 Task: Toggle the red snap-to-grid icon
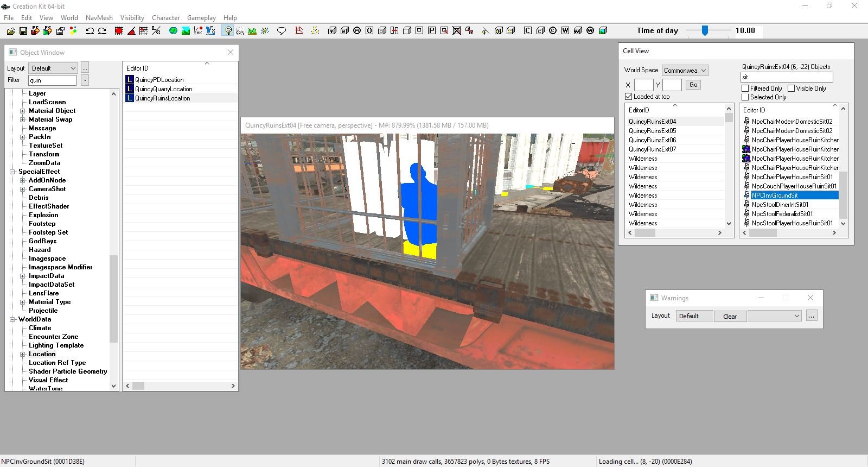click(x=119, y=31)
